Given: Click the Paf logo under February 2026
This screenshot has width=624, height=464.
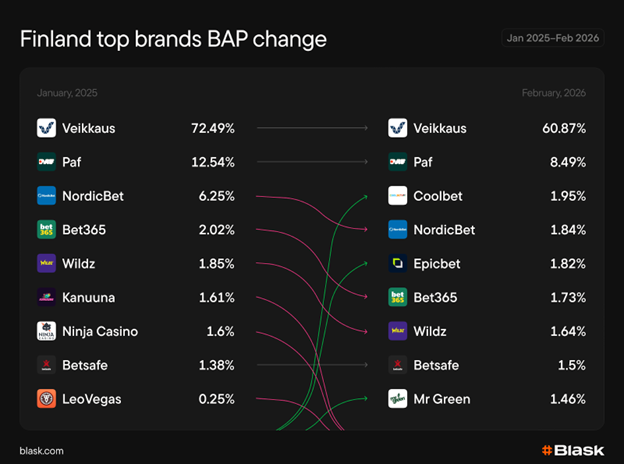Looking at the screenshot, I should coord(398,162).
